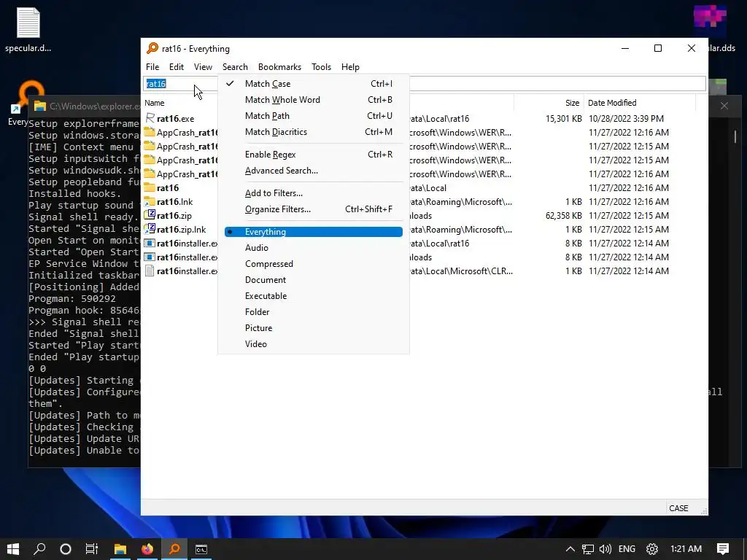The width and height of the screenshot is (747, 560).
Task: Click the 62,358 KB size value
Action: point(564,216)
